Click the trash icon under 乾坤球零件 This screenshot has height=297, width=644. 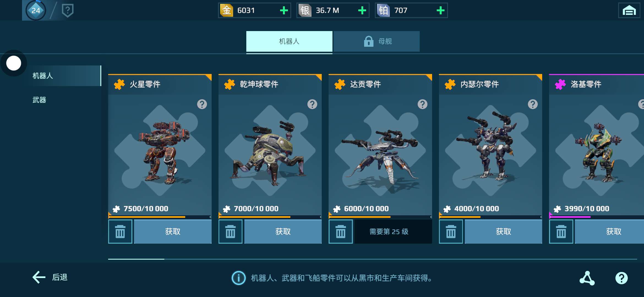(x=230, y=232)
